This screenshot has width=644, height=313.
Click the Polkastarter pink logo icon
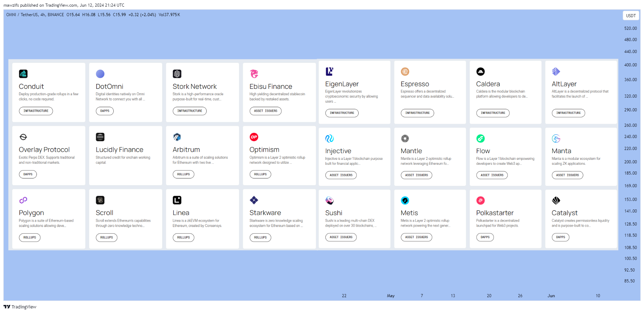(480, 201)
